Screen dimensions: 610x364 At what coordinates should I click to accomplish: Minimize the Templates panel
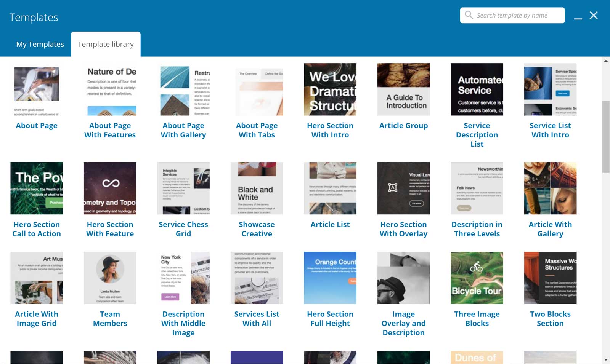[578, 18]
